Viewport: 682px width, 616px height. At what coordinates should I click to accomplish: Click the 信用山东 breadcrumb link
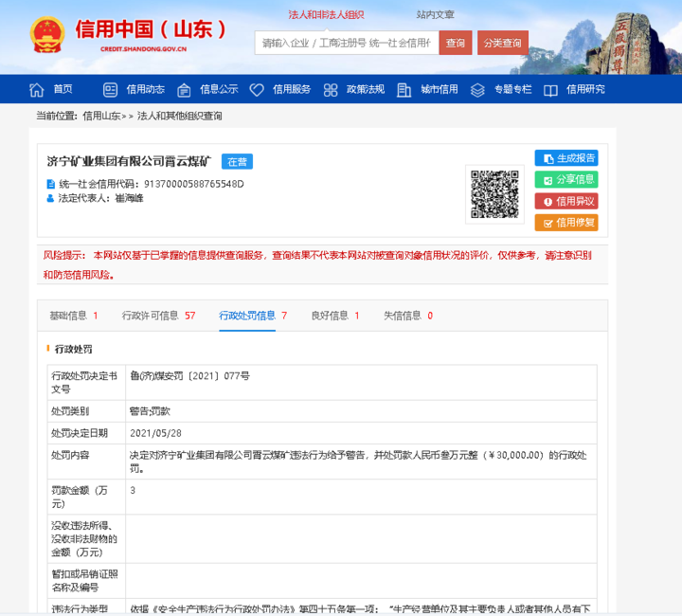(x=101, y=117)
